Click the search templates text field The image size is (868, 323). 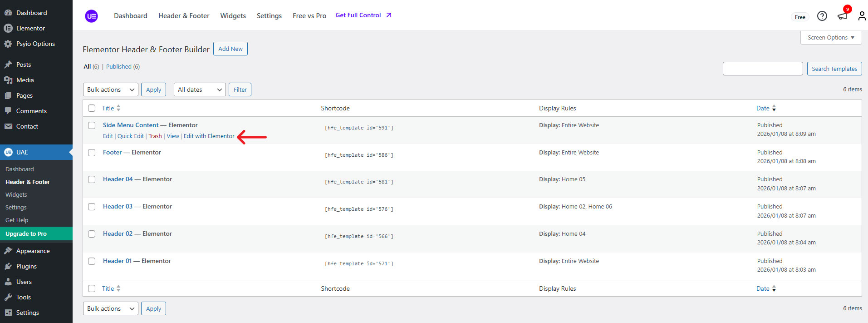click(x=762, y=69)
